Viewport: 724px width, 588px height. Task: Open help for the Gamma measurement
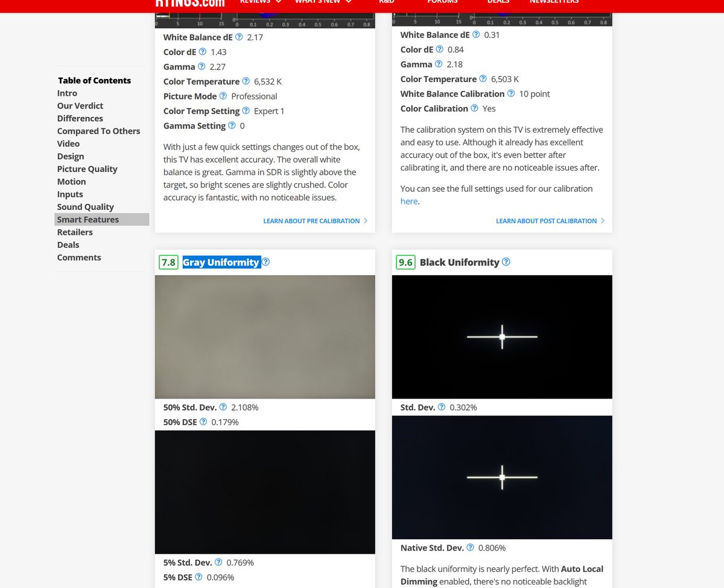[201, 66]
